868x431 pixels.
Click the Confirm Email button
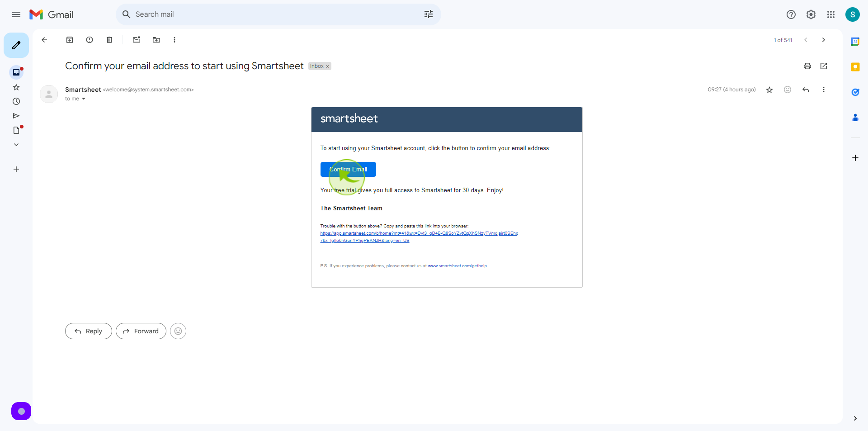pyautogui.click(x=348, y=169)
